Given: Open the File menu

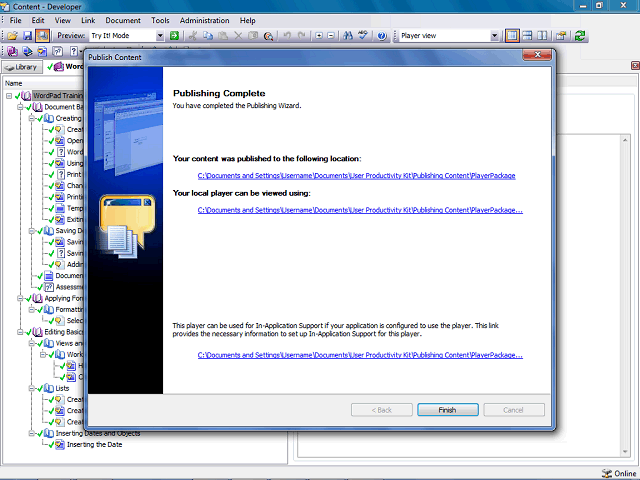Looking at the screenshot, I should [16, 20].
